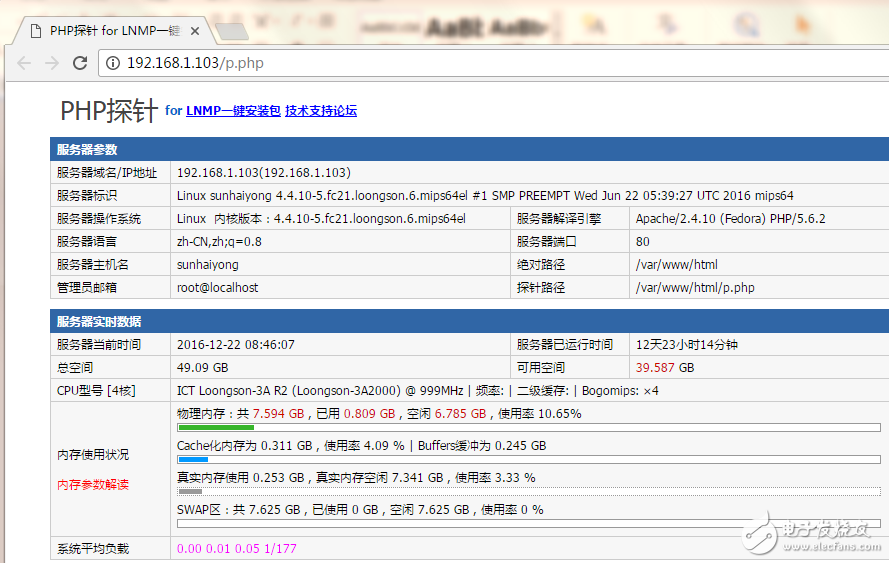This screenshot has height=563, width=889.
Task: Open a new browser tab
Action: (231, 31)
